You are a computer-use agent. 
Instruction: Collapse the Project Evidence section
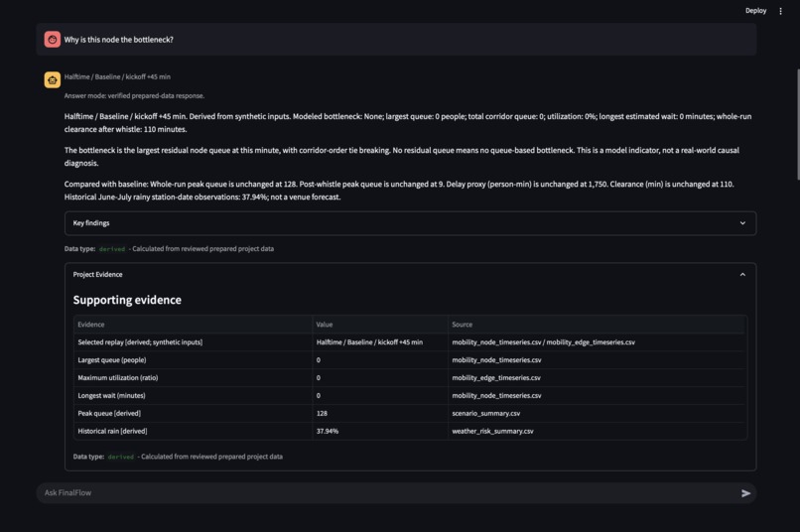click(x=410, y=274)
